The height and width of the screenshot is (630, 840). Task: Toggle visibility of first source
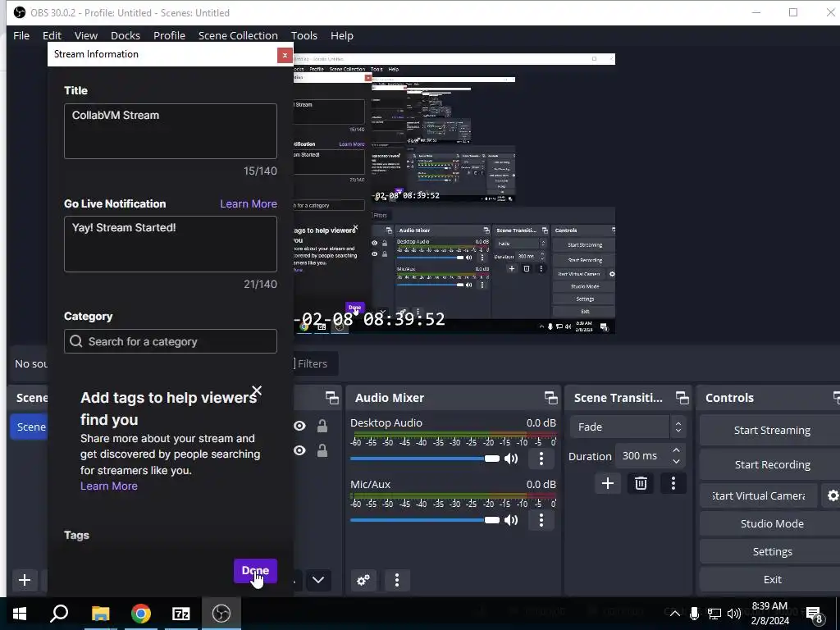coord(299,426)
